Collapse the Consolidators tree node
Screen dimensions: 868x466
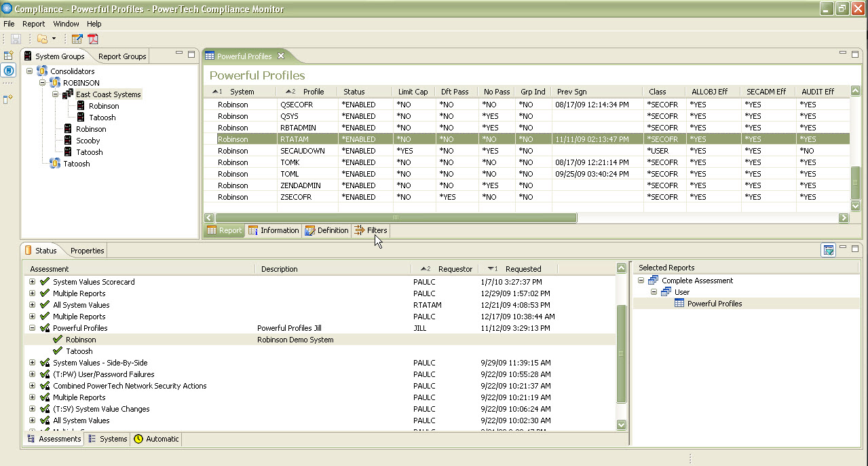[30, 71]
